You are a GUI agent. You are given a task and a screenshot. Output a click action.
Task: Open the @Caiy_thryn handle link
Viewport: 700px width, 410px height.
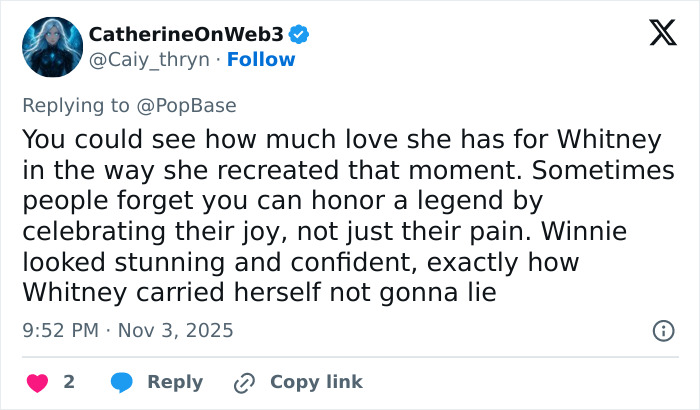point(150,60)
